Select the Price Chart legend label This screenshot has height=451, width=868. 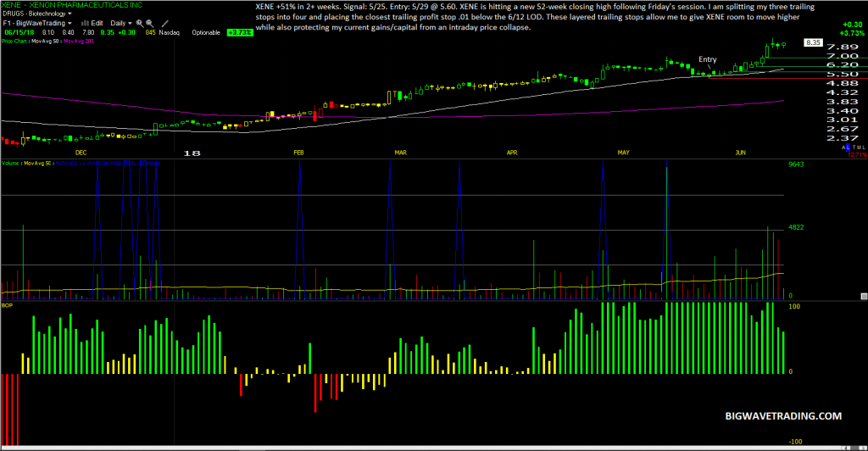14,41
